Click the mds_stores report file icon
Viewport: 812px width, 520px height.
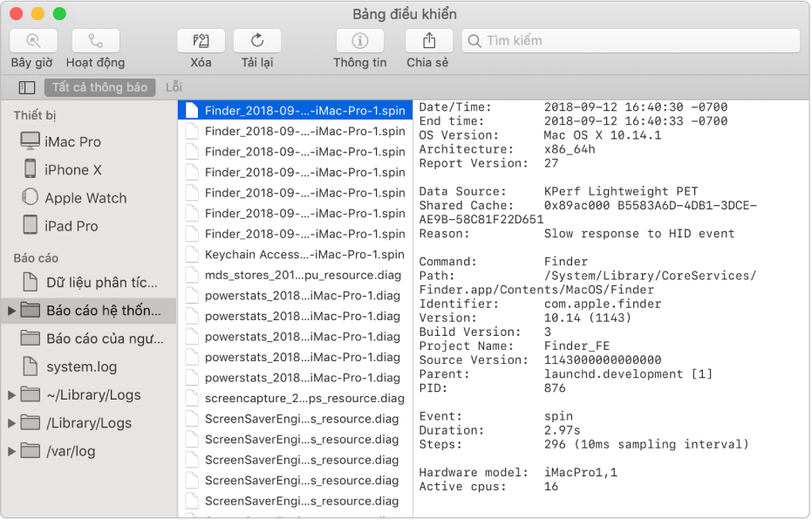click(192, 275)
